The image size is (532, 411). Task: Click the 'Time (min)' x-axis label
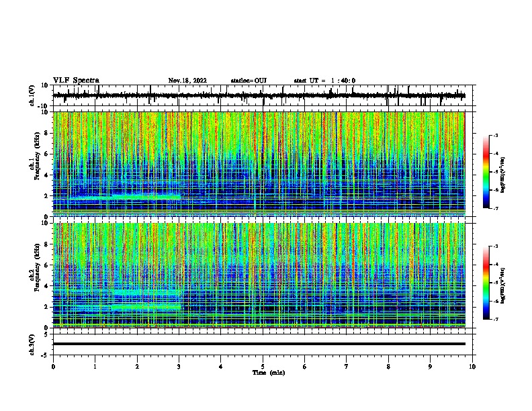[x=269, y=373]
